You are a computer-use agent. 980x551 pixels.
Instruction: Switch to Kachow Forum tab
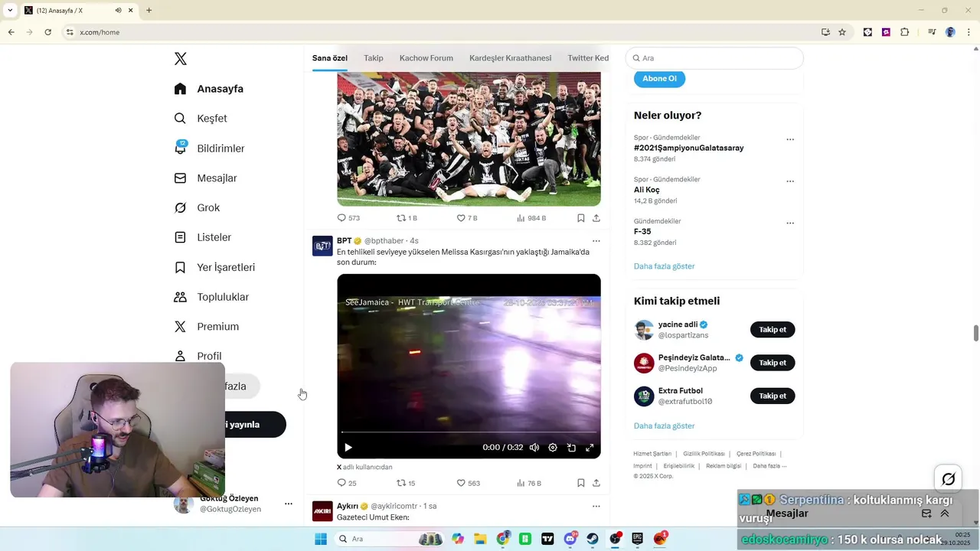(426, 58)
